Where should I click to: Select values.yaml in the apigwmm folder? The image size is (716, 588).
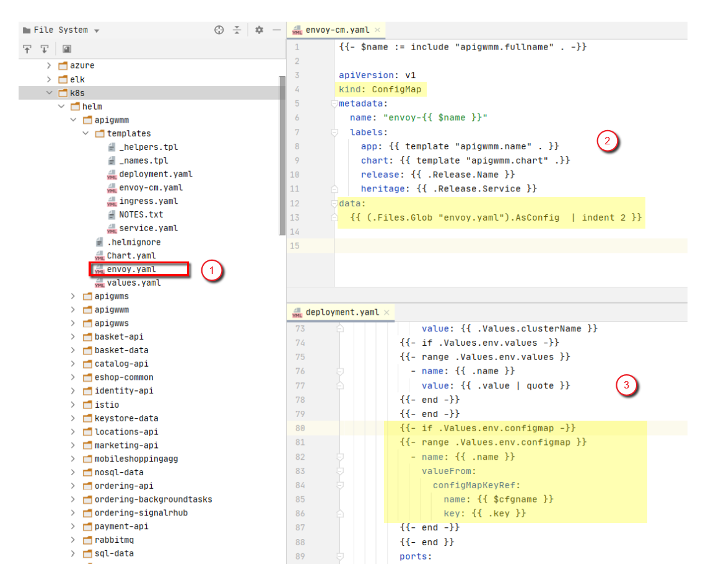coord(133,283)
